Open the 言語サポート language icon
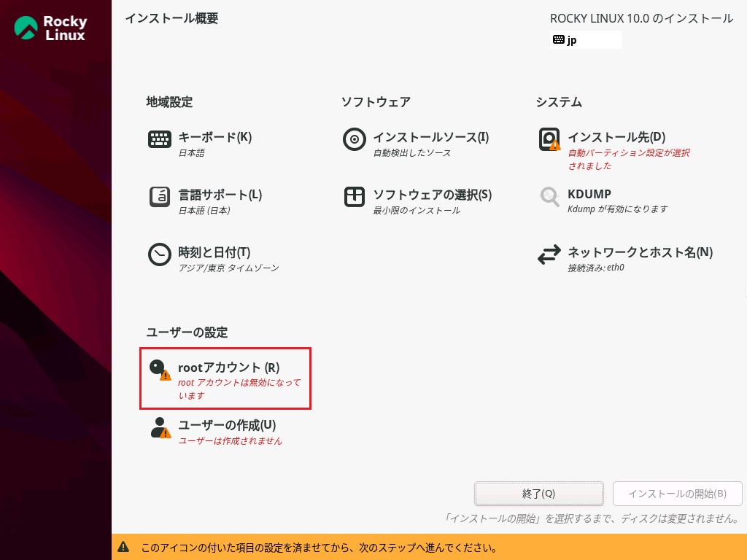 (x=160, y=197)
